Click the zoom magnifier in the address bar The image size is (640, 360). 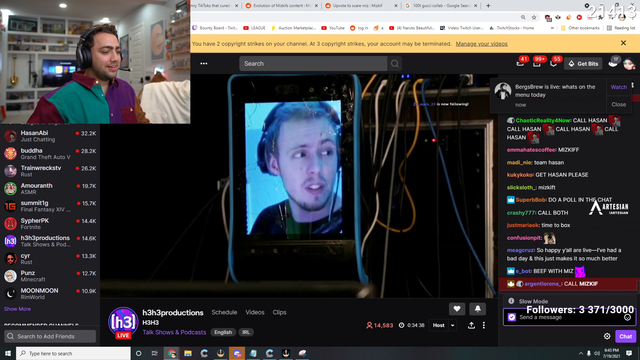(523, 18)
